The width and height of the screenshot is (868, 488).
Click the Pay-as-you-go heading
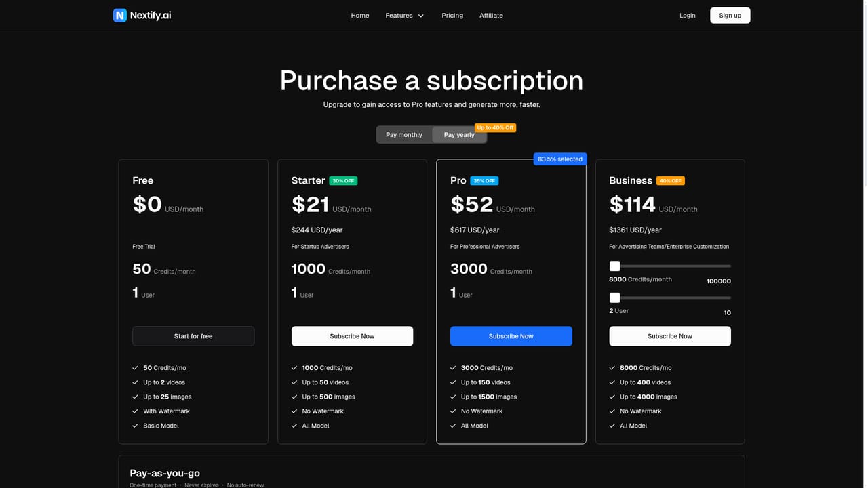(165, 473)
